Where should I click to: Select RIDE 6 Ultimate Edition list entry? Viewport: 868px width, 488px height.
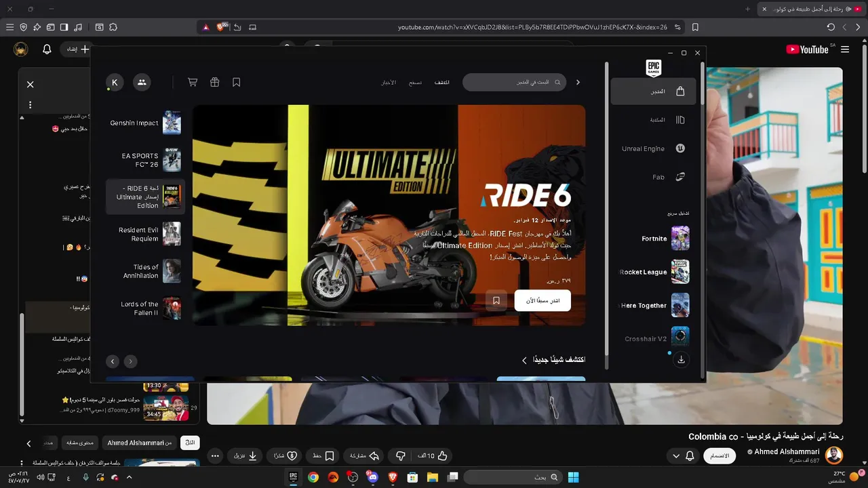pyautogui.click(x=145, y=197)
